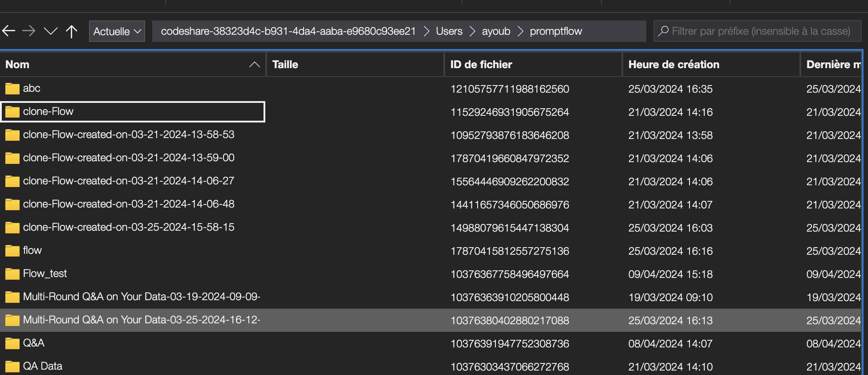Select the flow folder name
Image resolution: width=868 pixels, height=375 pixels.
(32, 250)
